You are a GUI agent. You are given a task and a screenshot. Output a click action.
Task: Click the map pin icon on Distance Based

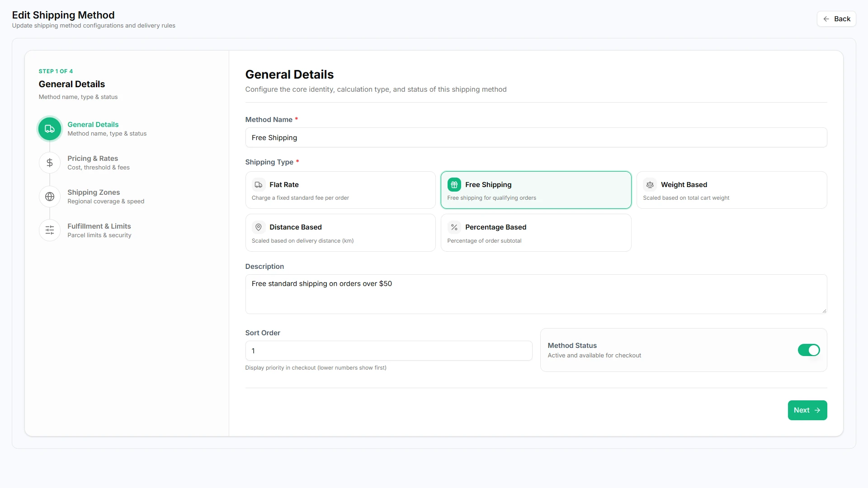pyautogui.click(x=259, y=227)
